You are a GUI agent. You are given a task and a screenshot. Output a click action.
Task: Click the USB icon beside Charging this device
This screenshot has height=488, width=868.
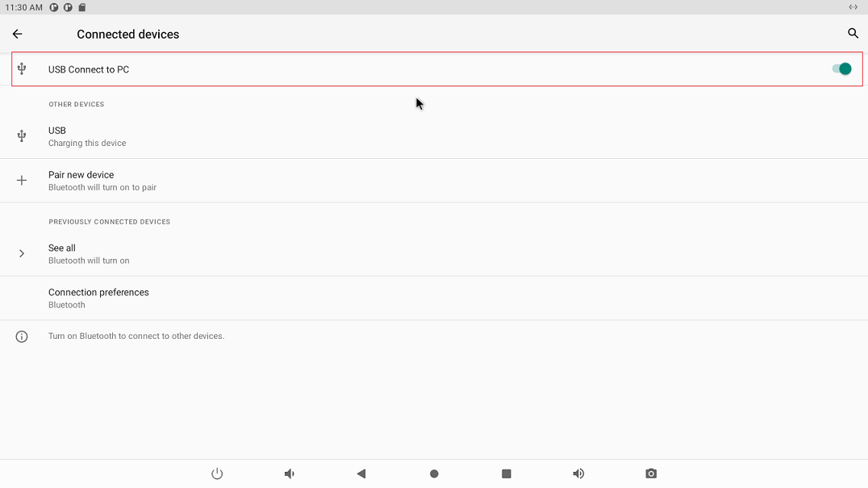(x=22, y=136)
